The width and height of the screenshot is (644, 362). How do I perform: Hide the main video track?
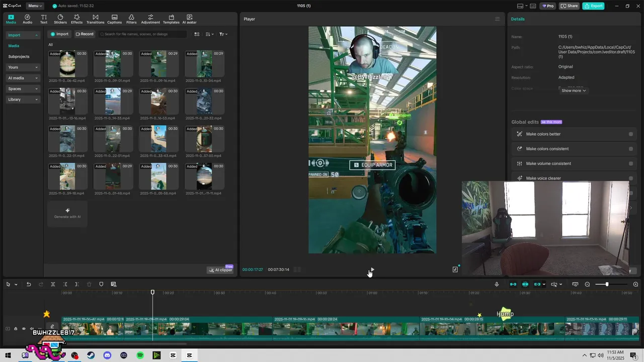(x=24, y=329)
